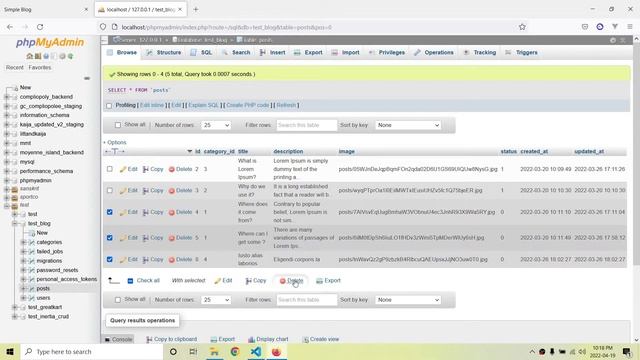Toggle upper Show all checkbox
640x360 pixels.
[x=118, y=125]
